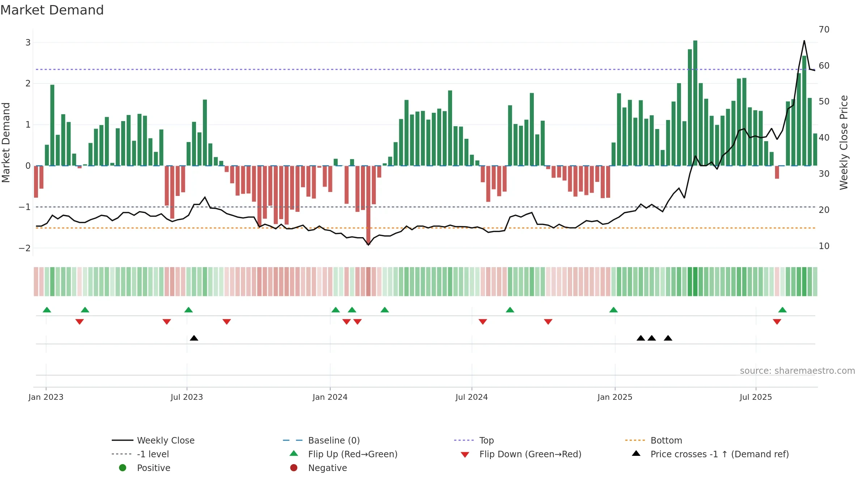The height and width of the screenshot is (488, 868).
Task: Click 'Price crosses -1 ↑ (Demand ref)' legend label
Action: point(720,454)
